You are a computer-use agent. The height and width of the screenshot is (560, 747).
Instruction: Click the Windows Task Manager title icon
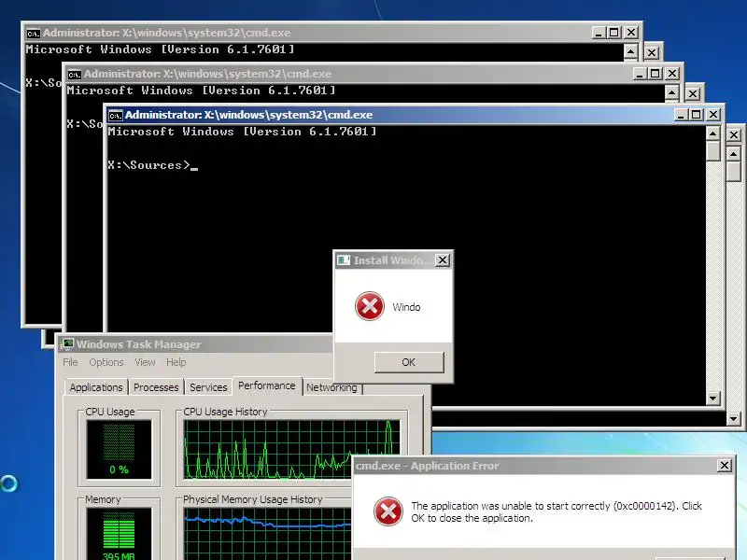point(67,343)
